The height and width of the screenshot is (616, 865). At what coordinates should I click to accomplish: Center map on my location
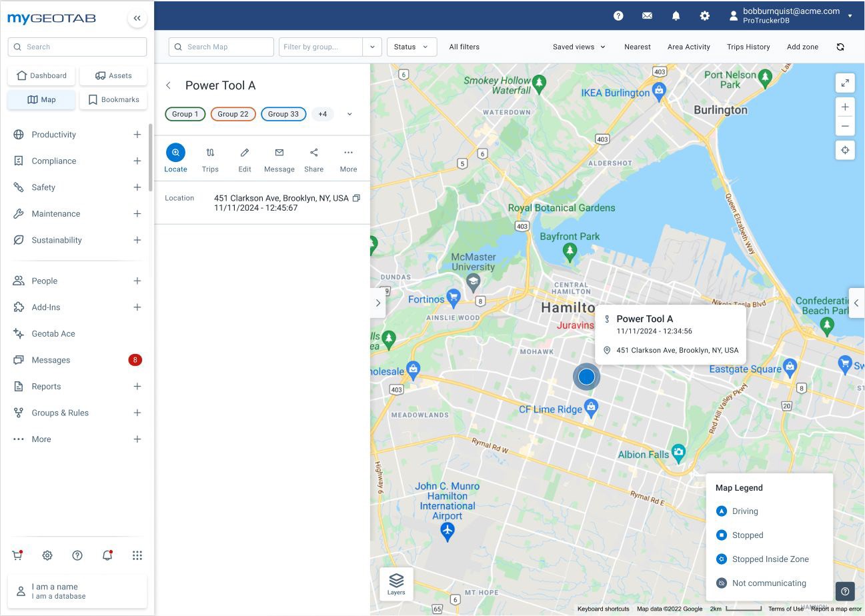coord(845,150)
